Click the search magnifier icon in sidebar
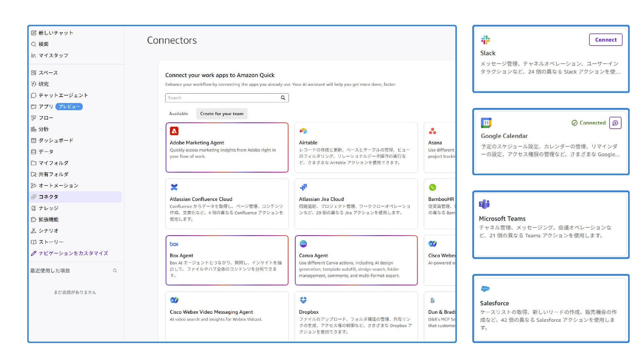This screenshot has height=362, width=644. pos(34,44)
